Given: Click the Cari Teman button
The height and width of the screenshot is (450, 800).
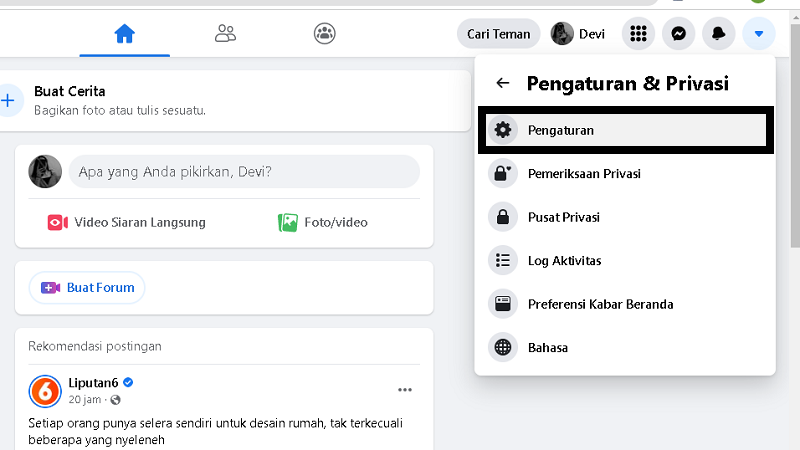Looking at the screenshot, I should (498, 34).
